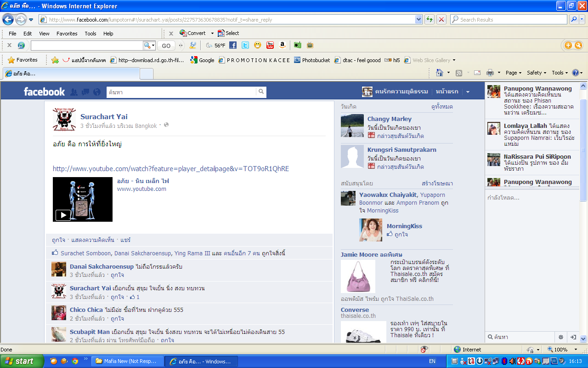Click the yellow smiley toolbar icon

pyautogui.click(x=258, y=45)
